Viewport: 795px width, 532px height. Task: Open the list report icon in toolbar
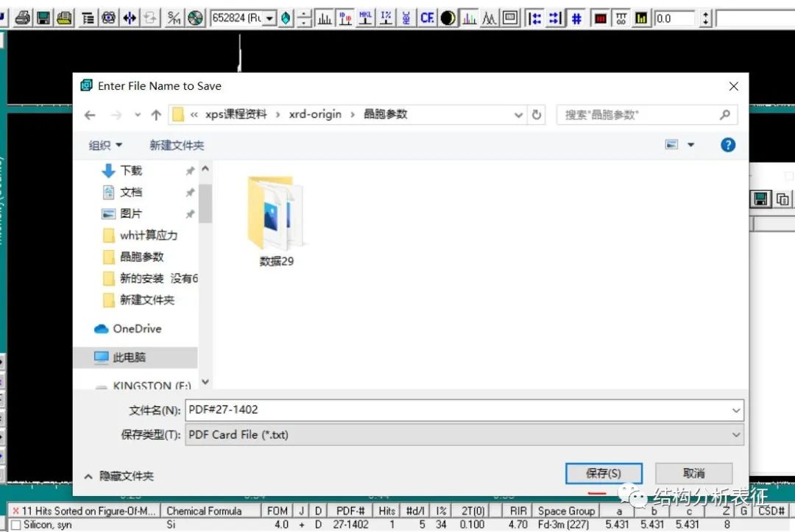point(87,18)
